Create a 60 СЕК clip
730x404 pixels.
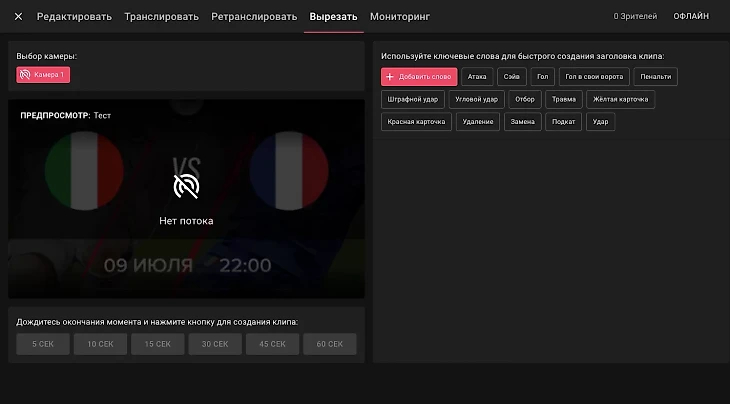click(x=330, y=344)
